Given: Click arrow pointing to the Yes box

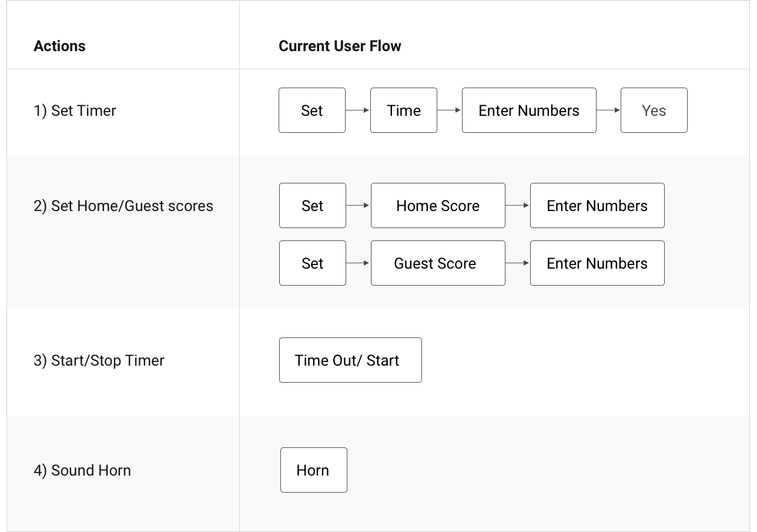Looking at the screenshot, I should [608, 111].
